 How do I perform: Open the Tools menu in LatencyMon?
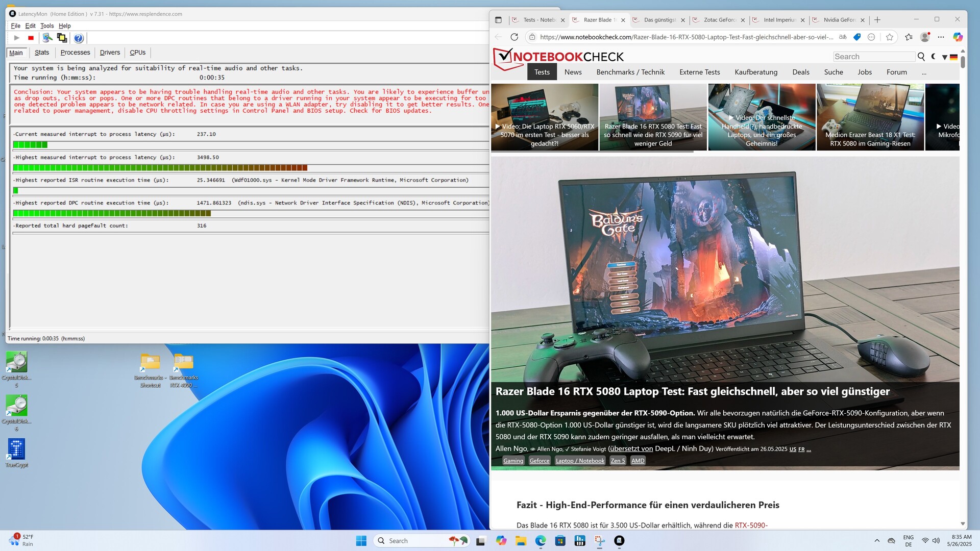click(47, 26)
